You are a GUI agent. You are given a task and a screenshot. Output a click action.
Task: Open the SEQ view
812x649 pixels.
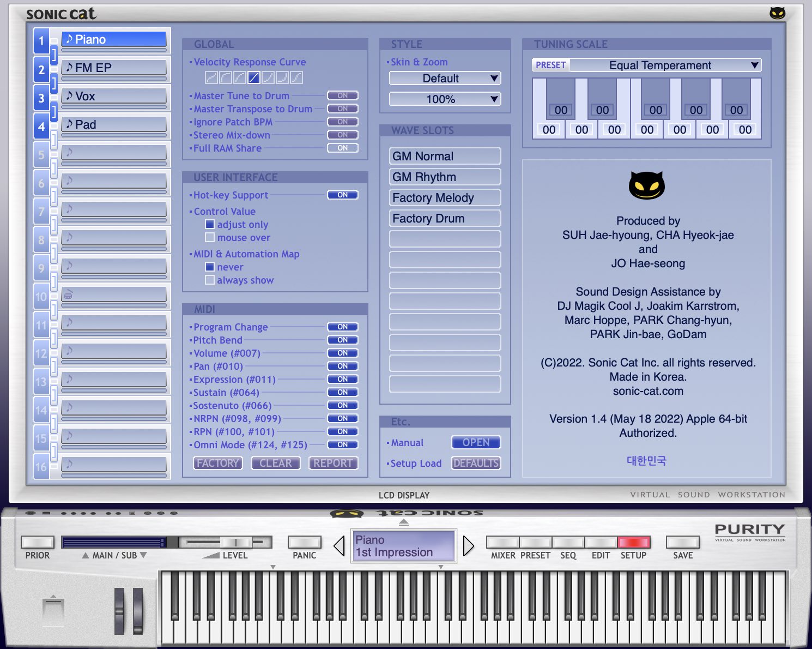click(x=568, y=543)
